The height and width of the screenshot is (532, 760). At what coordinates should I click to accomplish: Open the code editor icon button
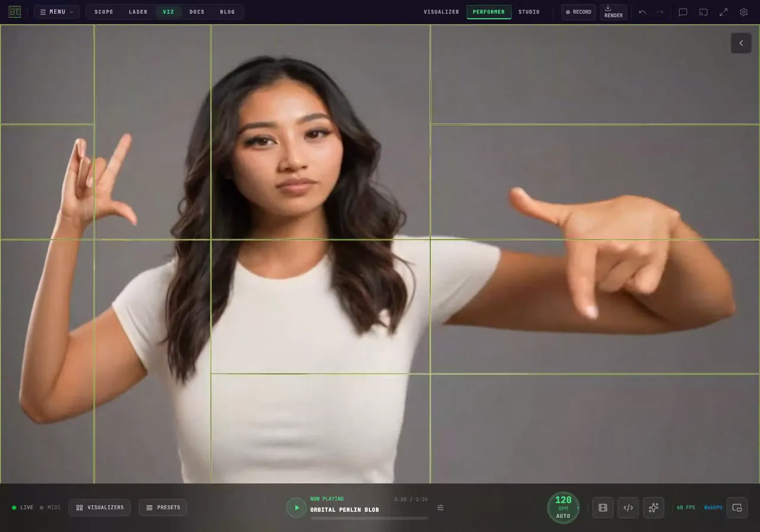[x=628, y=508]
